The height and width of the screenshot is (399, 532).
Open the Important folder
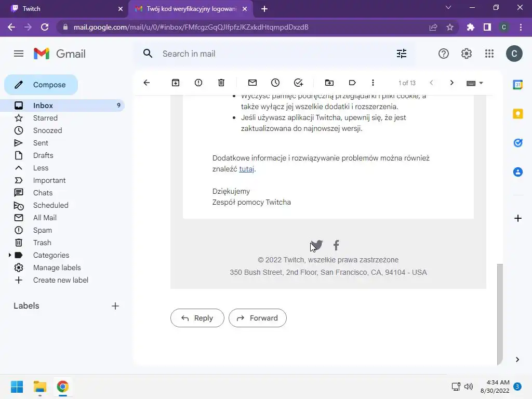coord(49,180)
